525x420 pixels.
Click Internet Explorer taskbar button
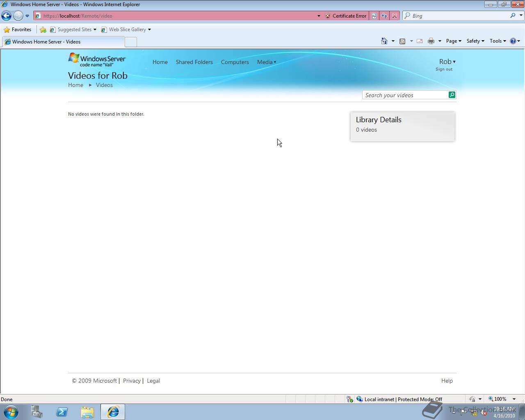(113, 412)
